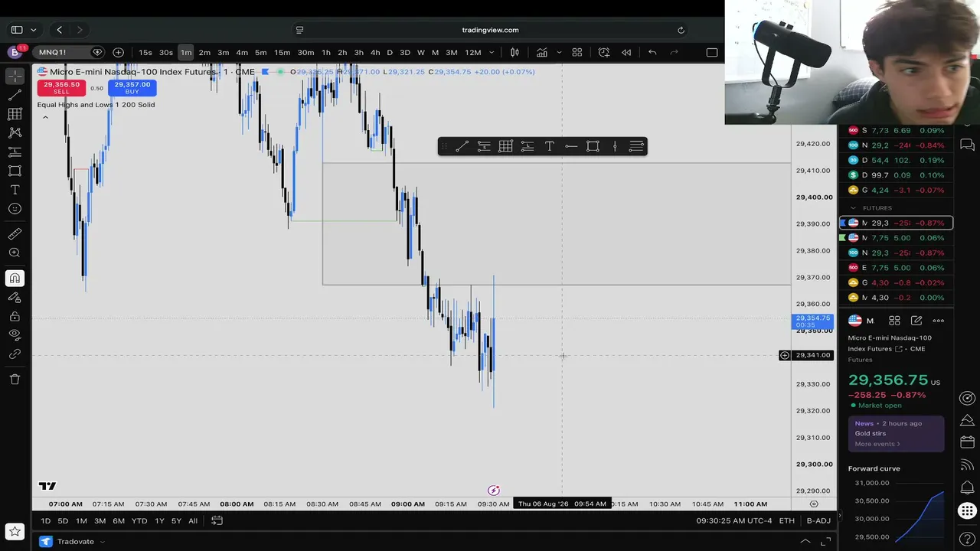The image size is (980, 551).
Task: Click the plus compare or add symbol button
Action: [x=118, y=52]
